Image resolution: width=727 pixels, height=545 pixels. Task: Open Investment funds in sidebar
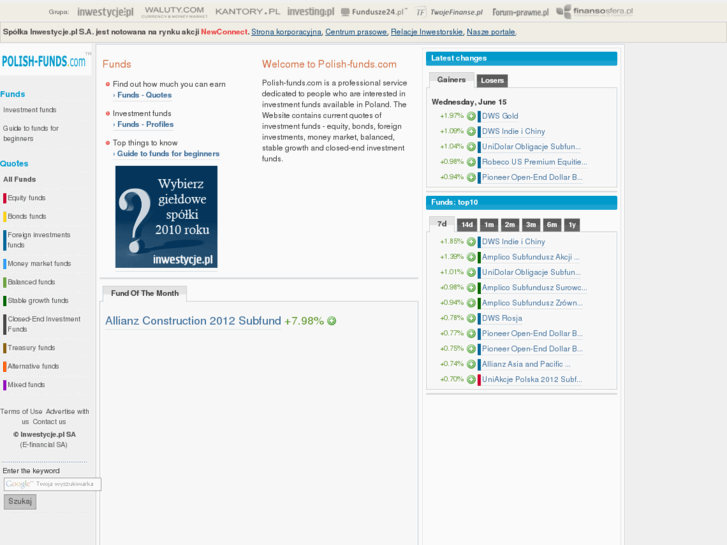[30, 110]
